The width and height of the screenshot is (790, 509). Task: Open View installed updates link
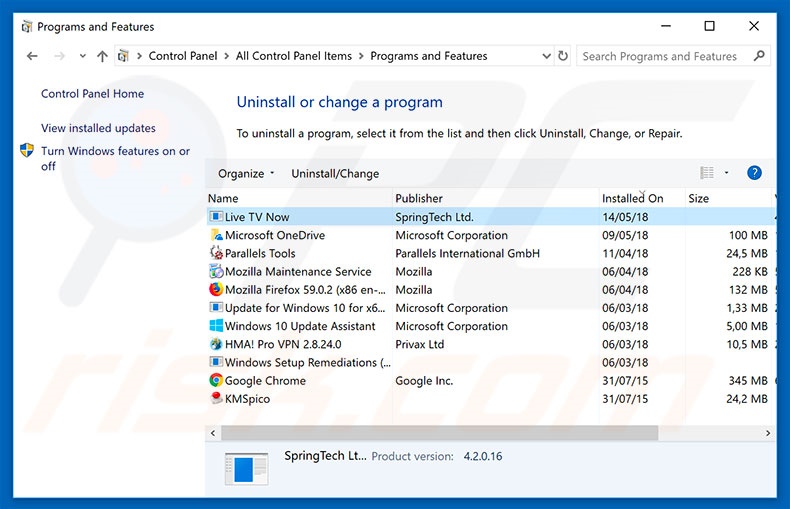98,128
